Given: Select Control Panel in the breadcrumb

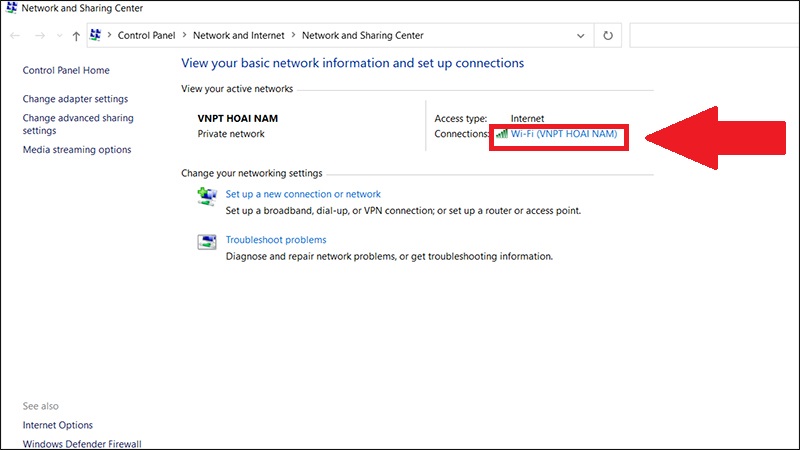Looking at the screenshot, I should [146, 35].
